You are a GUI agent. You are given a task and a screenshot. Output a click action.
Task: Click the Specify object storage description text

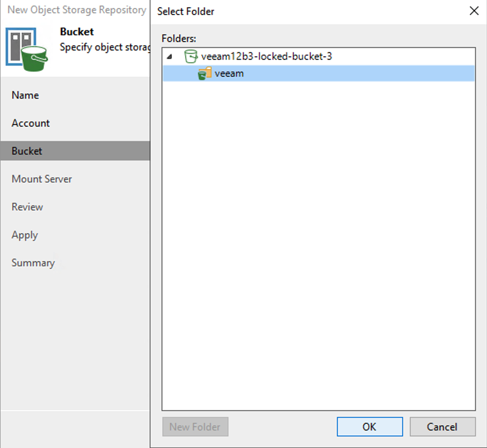pos(105,47)
